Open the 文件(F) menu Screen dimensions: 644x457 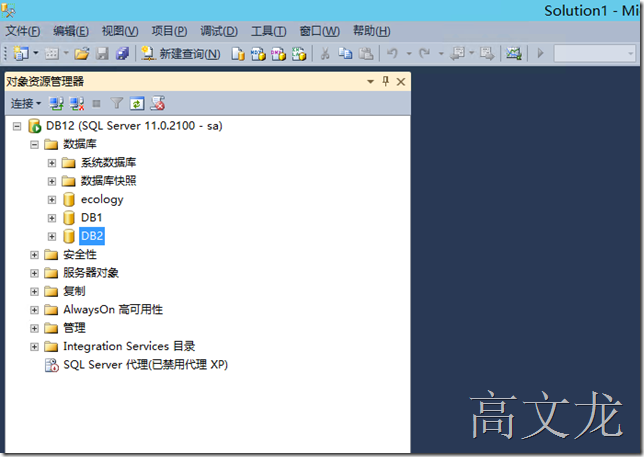(x=23, y=31)
